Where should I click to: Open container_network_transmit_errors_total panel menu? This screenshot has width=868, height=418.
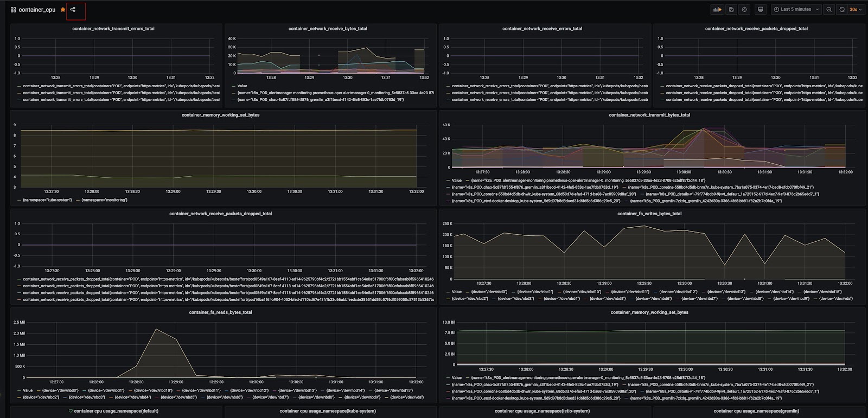coord(113,29)
